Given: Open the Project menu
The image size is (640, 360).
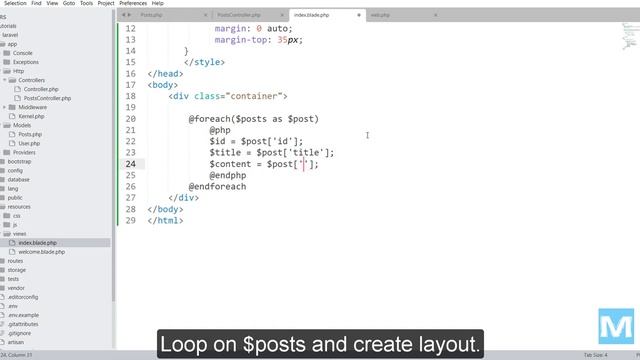Looking at the screenshot, I should [x=106, y=3].
